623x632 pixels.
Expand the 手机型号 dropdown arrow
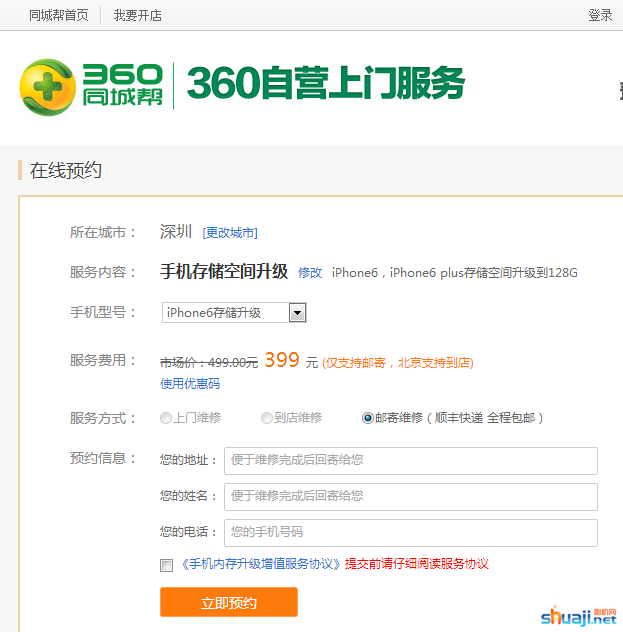click(297, 313)
